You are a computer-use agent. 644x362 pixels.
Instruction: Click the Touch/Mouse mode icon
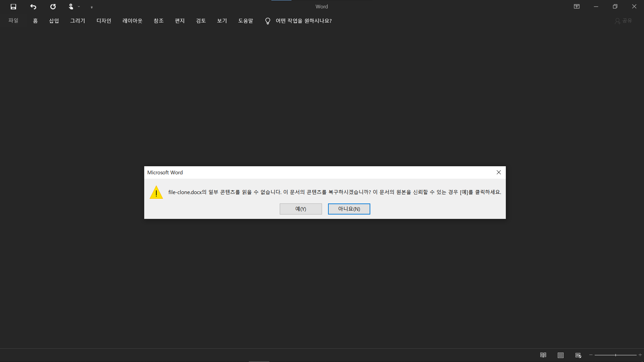71,7
